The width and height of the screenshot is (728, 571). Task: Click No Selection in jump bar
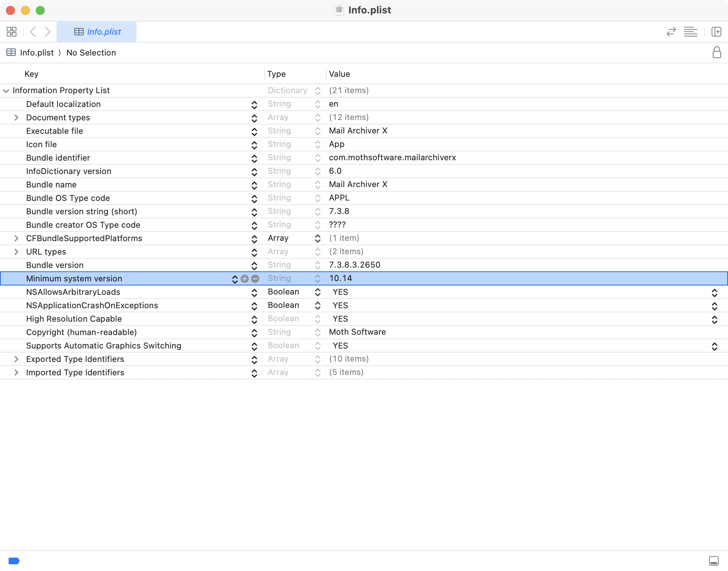coord(91,53)
